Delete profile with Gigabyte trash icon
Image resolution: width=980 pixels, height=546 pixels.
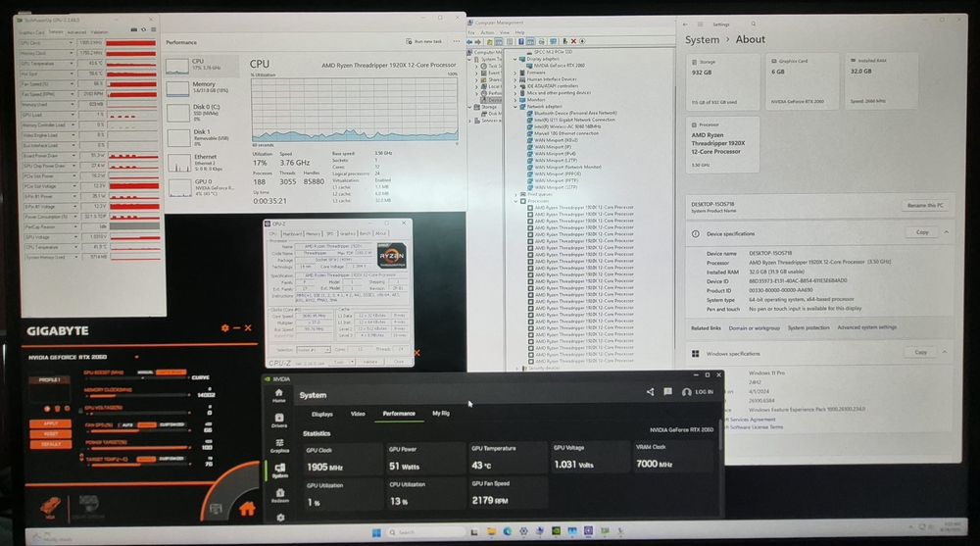(58, 409)
